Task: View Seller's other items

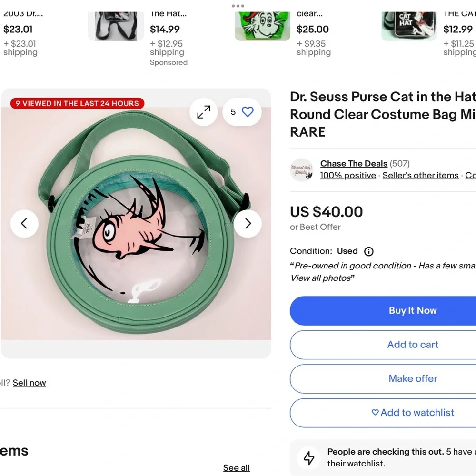Action: pos(420,176)
